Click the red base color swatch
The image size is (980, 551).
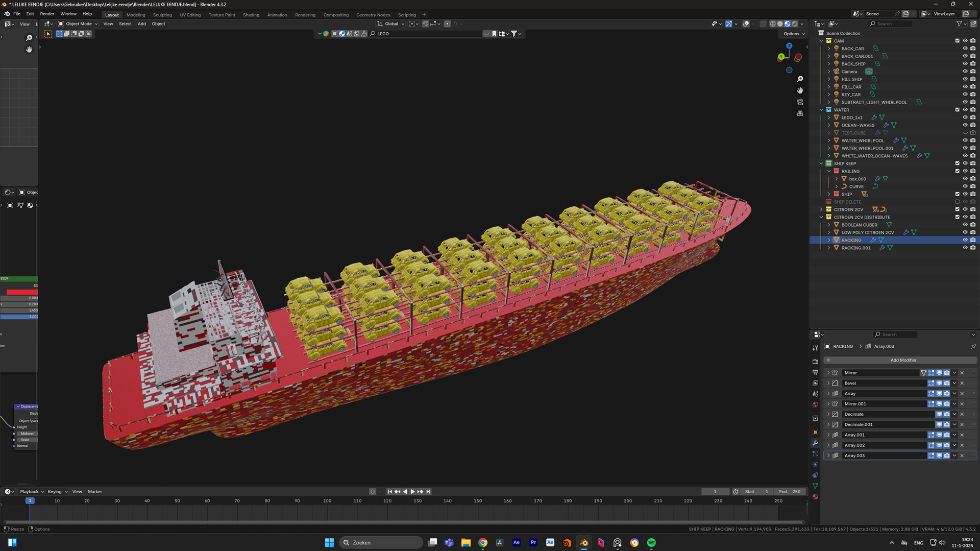pyautogui.click(x=22, y=292)
